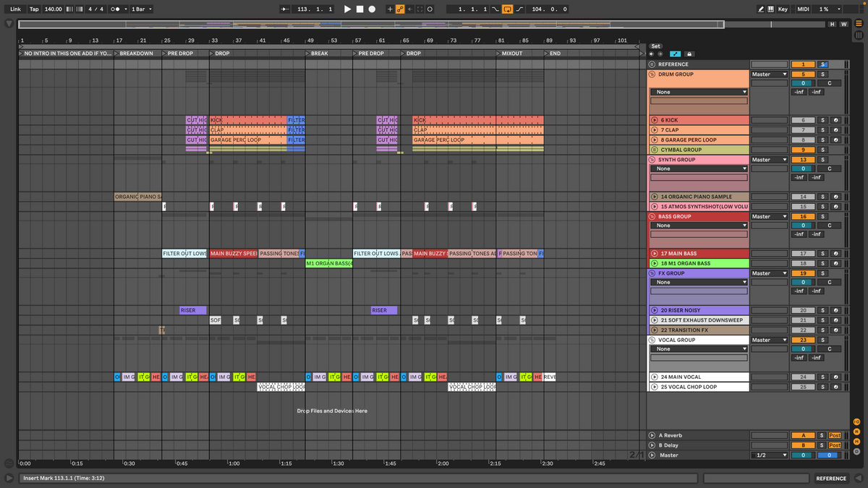Enable the Loop switch in the transport bar
The height and width of the screenshot is (488, 868).
click(508, 9)
